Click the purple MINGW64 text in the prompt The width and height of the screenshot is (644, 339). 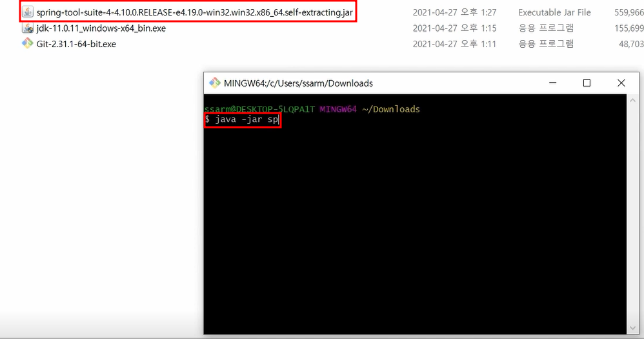point(338,109)
